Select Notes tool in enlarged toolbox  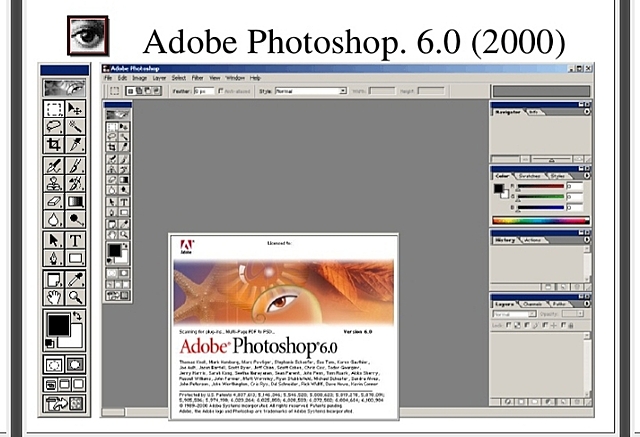click(54, 280)
